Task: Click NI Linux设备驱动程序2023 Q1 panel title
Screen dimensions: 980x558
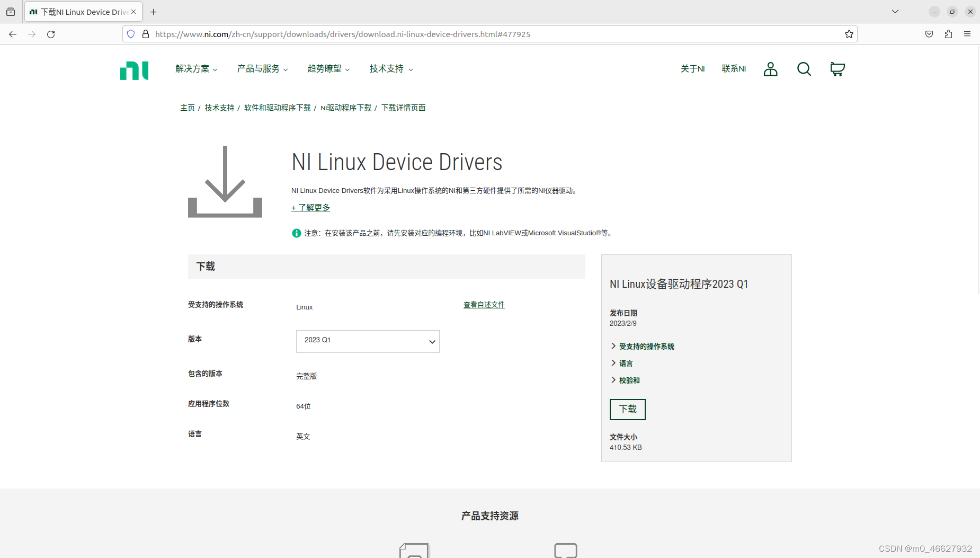Action: click(x=679, y=284)
